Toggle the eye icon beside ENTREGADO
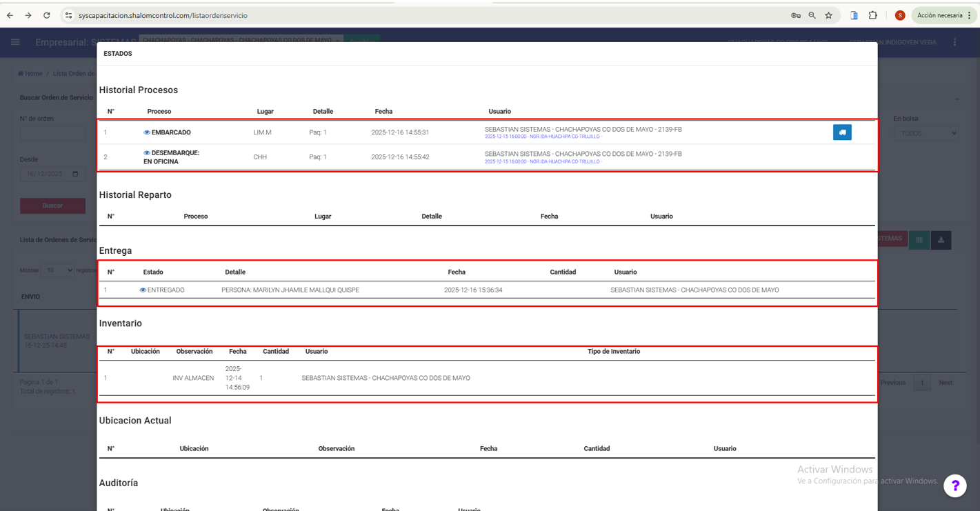This screenshot has width=980, height=511. [143, 290]
